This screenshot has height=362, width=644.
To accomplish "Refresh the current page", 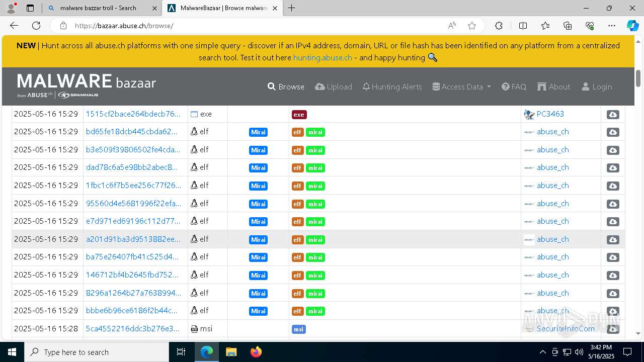I will pos(36,26).
